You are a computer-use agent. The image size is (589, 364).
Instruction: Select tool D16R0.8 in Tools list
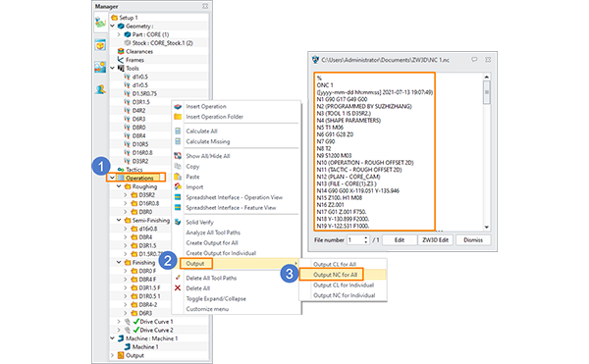(x=142, y=153)
